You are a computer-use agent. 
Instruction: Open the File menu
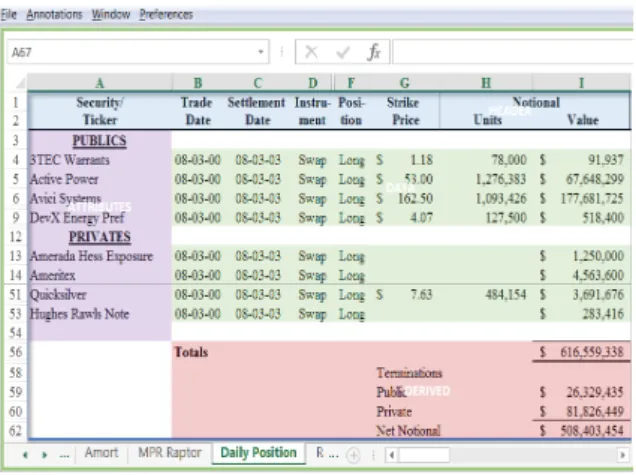[x=9, y=15]
